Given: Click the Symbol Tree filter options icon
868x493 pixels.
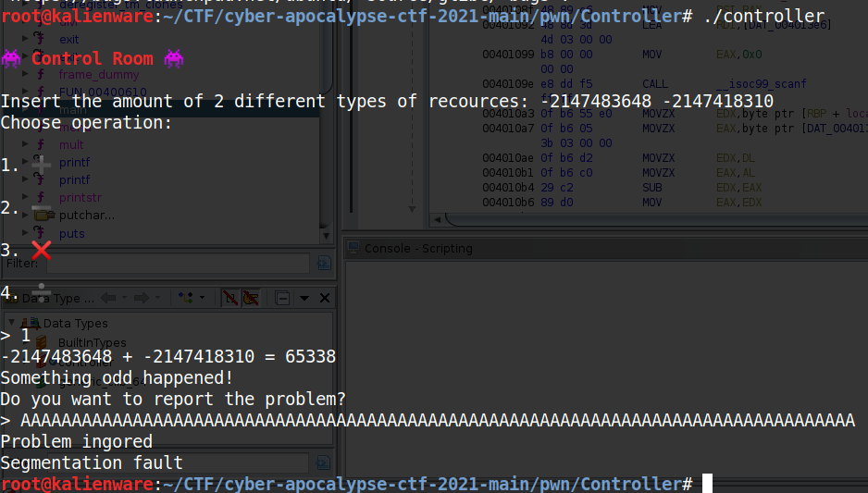Looking at the screenshot, I should (324, 263).
